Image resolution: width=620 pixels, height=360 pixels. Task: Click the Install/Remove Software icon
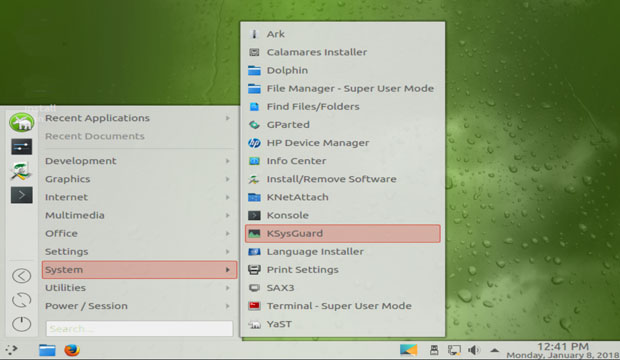coord(254,179)
